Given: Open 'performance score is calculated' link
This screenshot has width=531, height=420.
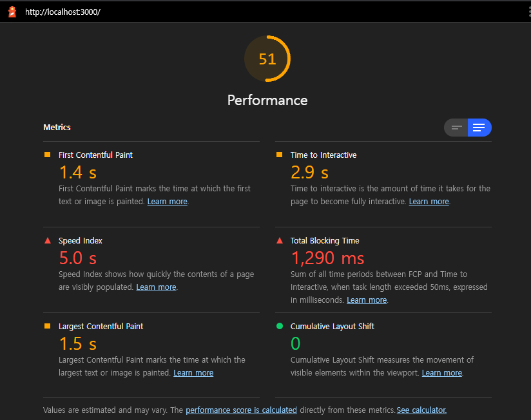Looking at the screenshot, I should [241, 410].
